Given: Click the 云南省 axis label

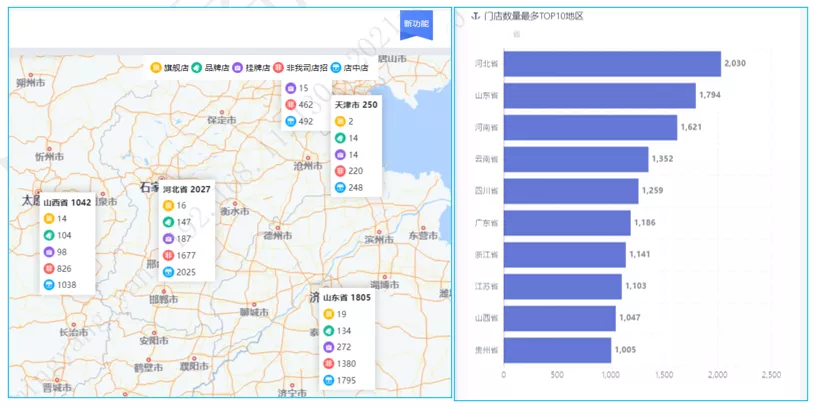Looking at the screenshot, I should [488, 159].
